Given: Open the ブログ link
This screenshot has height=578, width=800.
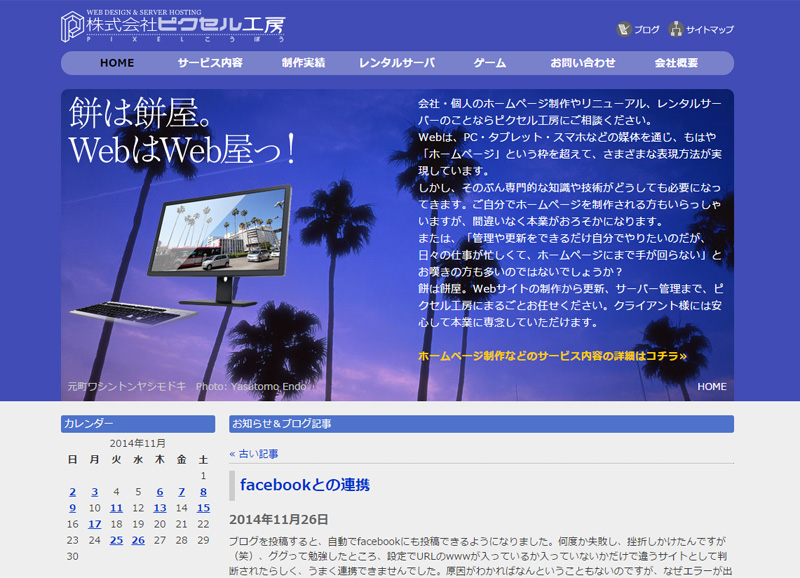Looking at the screenshot, I should tap(647, 30).
